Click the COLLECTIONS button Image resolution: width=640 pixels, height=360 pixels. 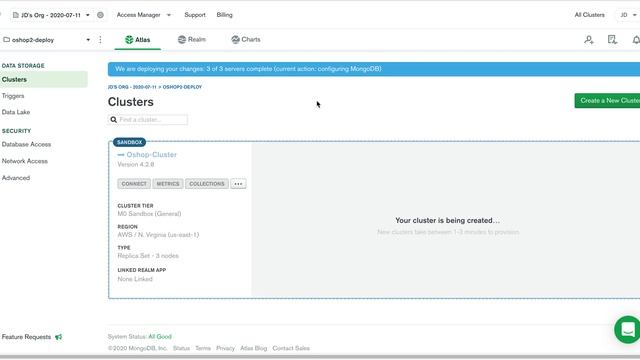(207, 184)
